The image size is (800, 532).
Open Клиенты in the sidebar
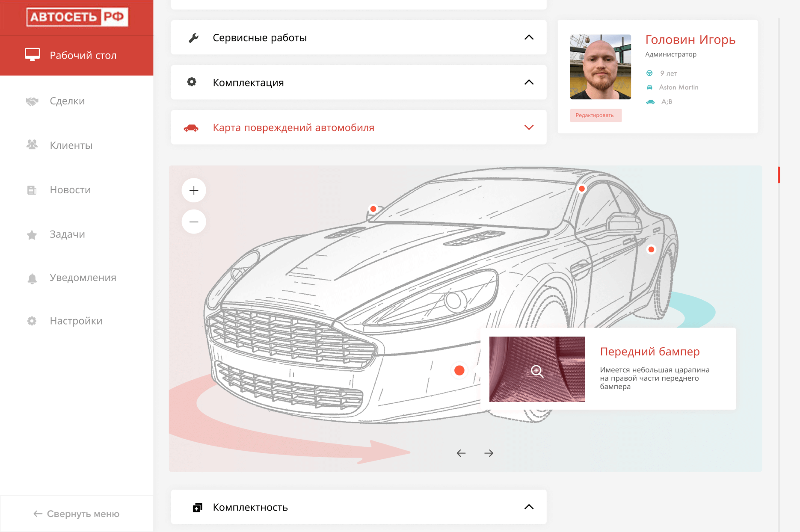tap(71, 145)
